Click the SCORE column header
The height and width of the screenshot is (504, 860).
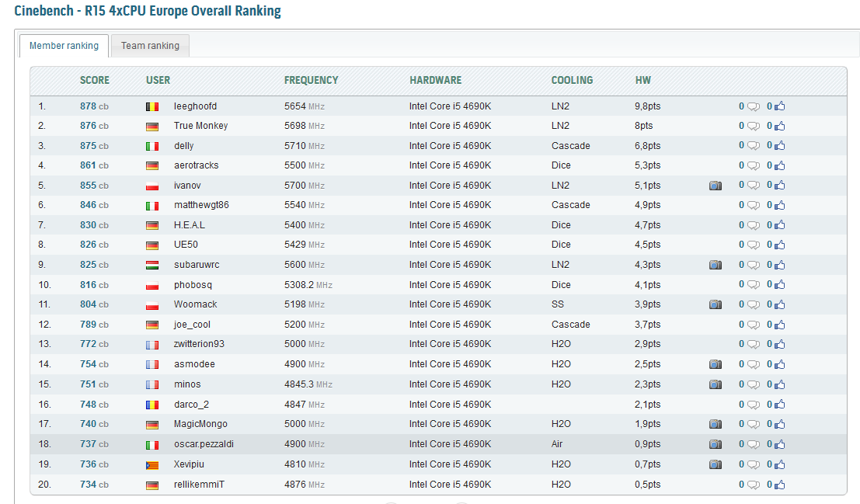pos(95,80)
